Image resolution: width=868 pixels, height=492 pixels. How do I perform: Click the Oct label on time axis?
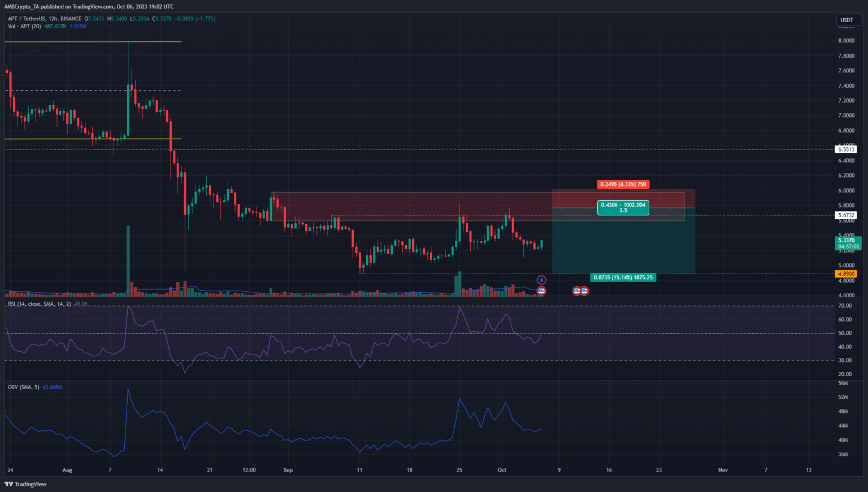coord(502,470)
